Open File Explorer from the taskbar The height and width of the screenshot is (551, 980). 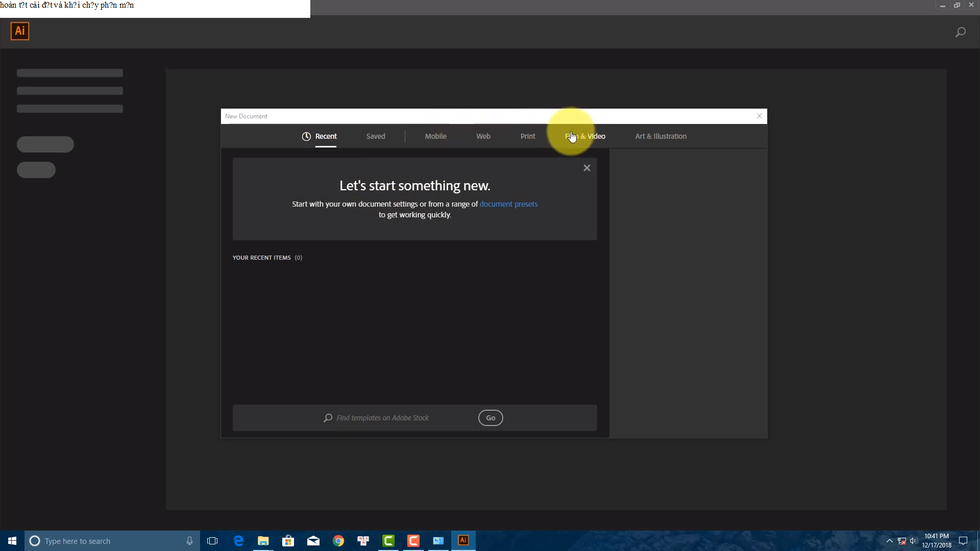(x=263, y=541)
